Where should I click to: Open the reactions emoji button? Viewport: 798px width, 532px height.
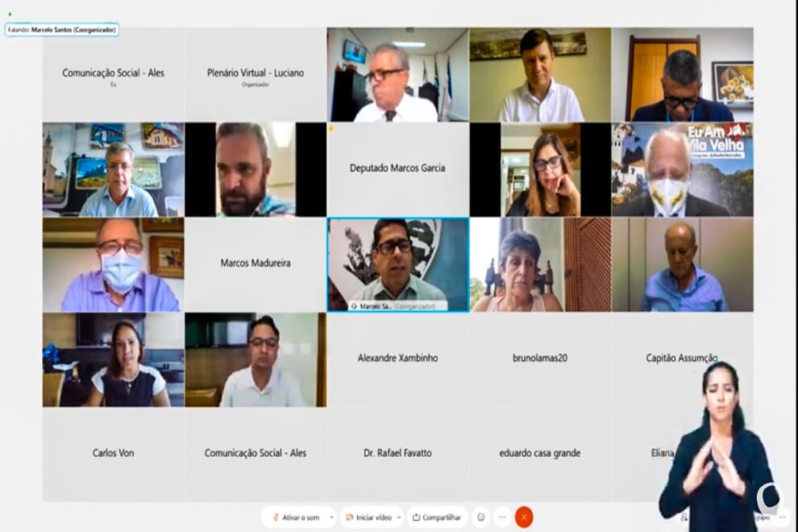pos(481,517)
